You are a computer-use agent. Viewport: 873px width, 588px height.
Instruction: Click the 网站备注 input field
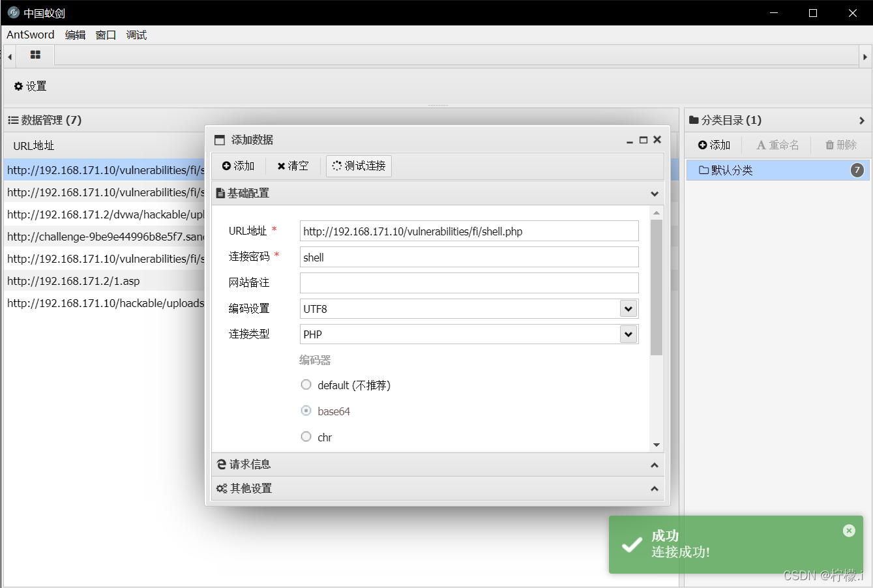(x=469, y=283)
